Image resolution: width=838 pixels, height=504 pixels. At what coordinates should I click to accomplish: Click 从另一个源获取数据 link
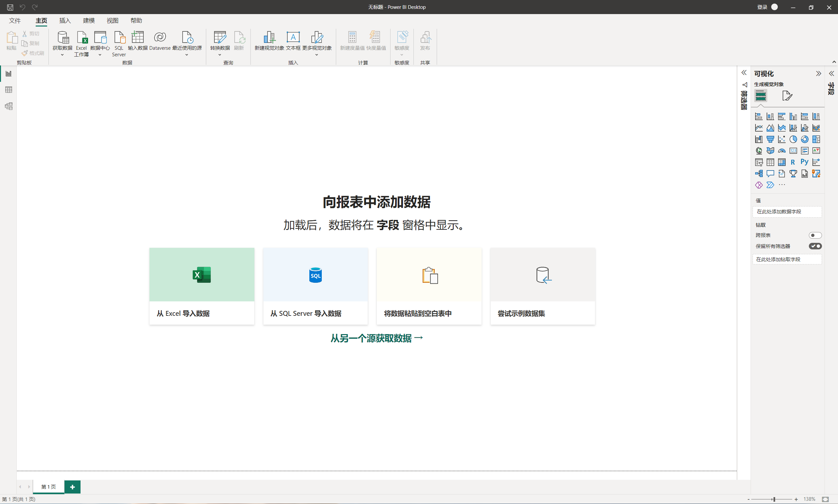(x=376, y=338)
